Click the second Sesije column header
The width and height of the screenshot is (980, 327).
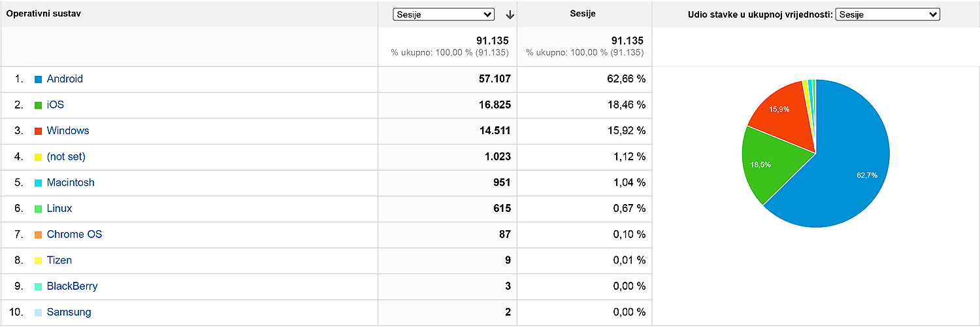click(582, 14)
